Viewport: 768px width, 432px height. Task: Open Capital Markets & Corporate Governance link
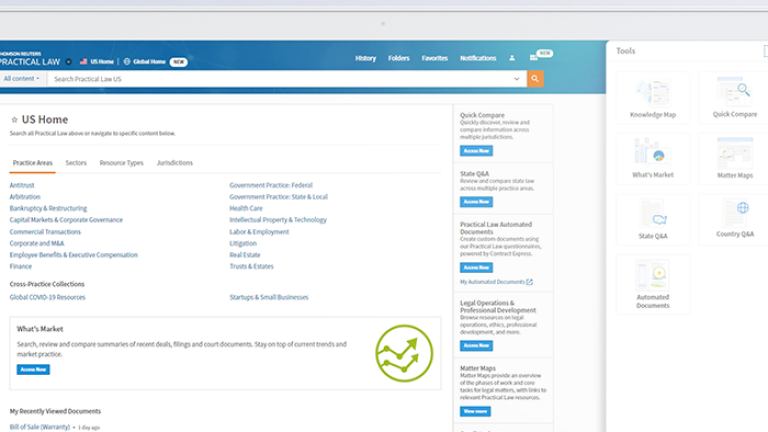coord(66,220)
